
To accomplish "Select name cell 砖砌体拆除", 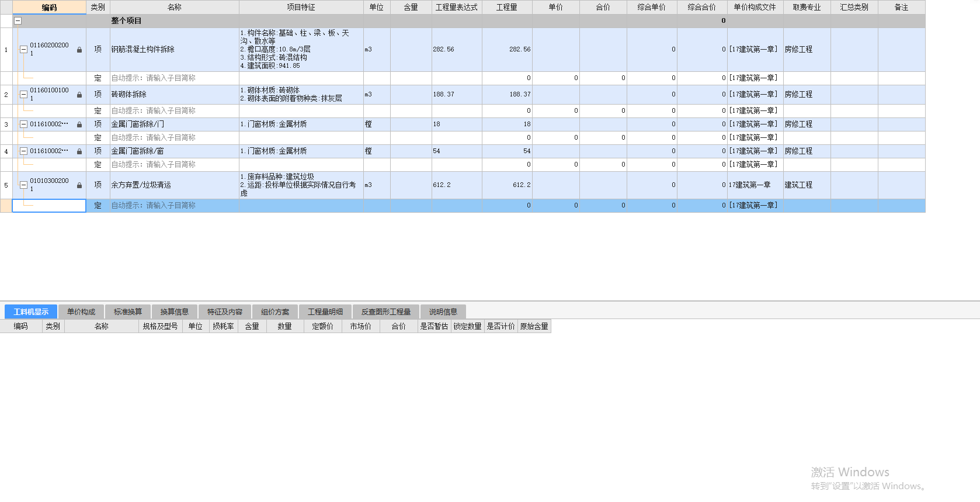I will tap(175, 94).
